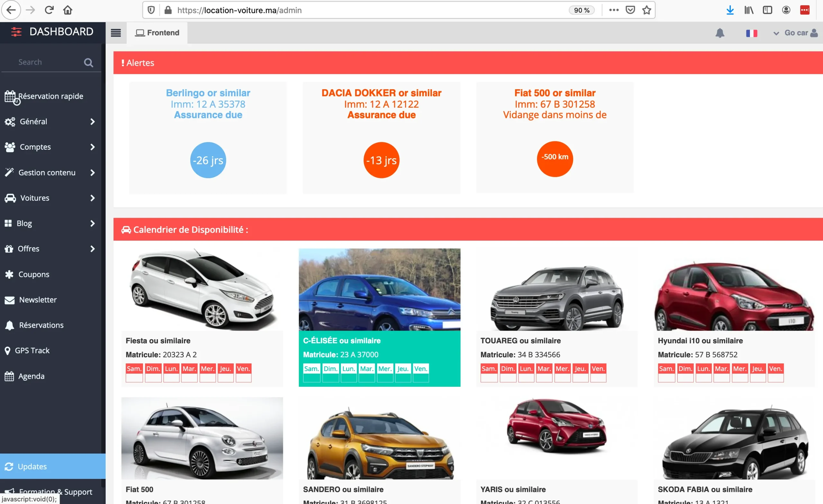Screen dimensions: 823x504
Task: Expand the Voitures submenu arrow
Action: click(x=93, y=198)
